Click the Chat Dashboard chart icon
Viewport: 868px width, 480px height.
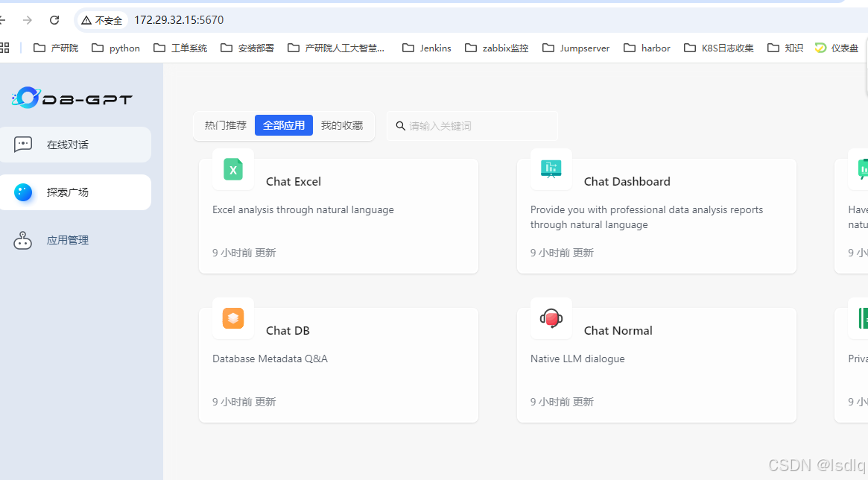[551, 169]
